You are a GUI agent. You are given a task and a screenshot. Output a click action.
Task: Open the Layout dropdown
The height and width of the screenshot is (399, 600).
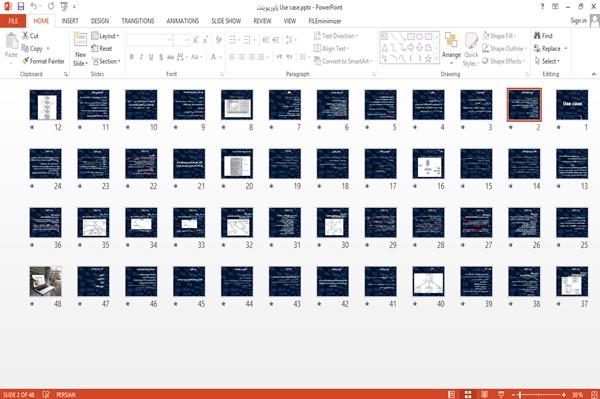(x=106, y=36)
